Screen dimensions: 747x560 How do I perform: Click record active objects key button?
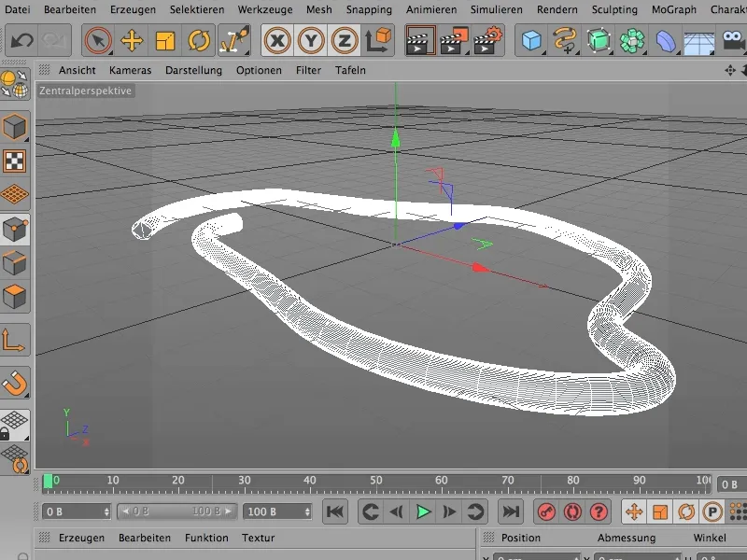pyautogui.click(x=546, y=511)
